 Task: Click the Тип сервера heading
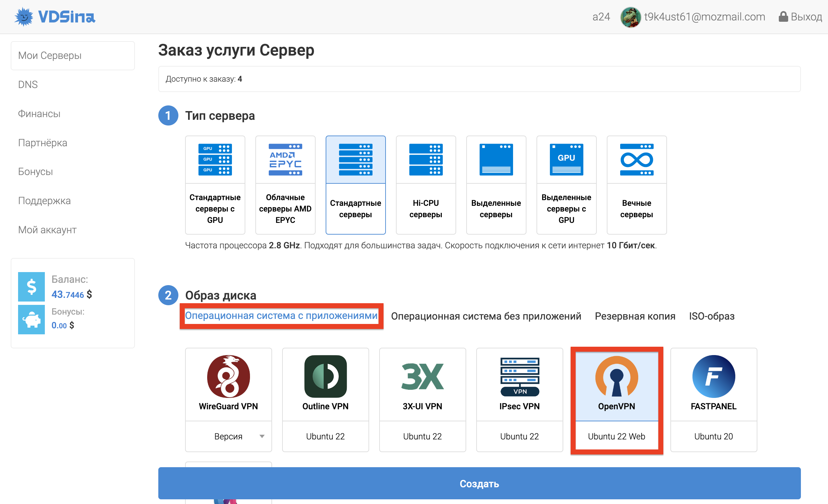(x=220, y=115)
